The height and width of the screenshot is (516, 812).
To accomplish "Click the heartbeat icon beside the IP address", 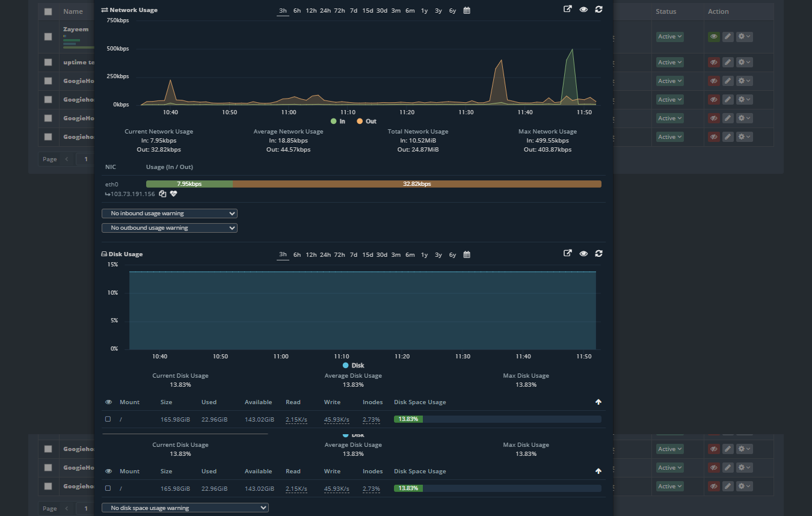I will point(174,194).
